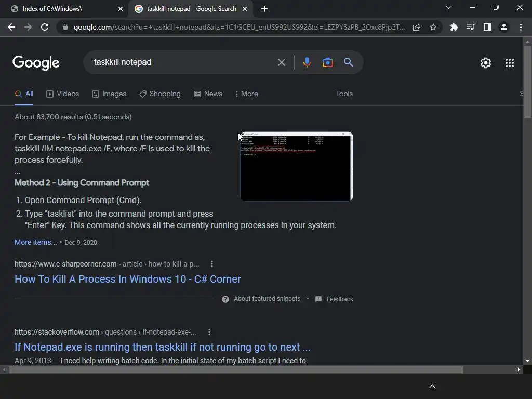The width and height of the screenshot is (532, 399).
Task: Go to the Google logo homepage
Action: coord(36,63)
